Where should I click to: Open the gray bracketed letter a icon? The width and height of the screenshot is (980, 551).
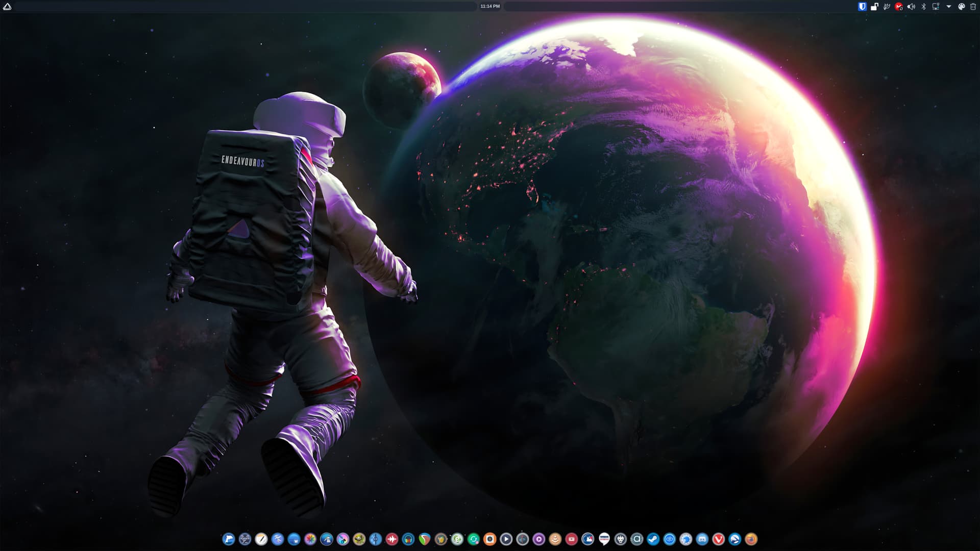(x=637, y=539)
